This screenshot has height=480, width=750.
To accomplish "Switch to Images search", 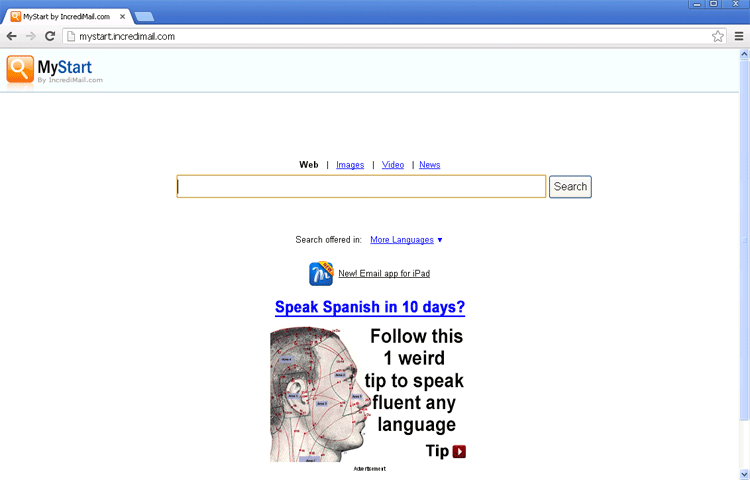I will click(x=350, y=165).
